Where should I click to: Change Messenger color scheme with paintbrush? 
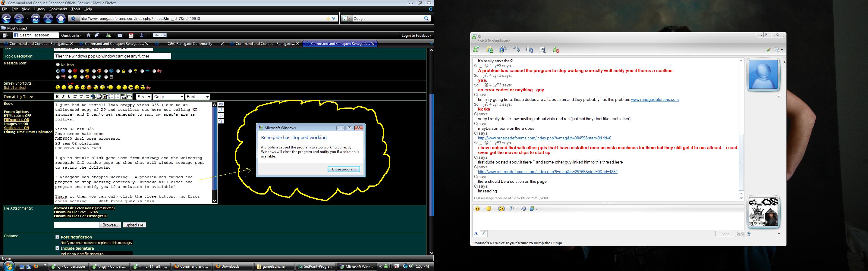[x=769, y=50]
